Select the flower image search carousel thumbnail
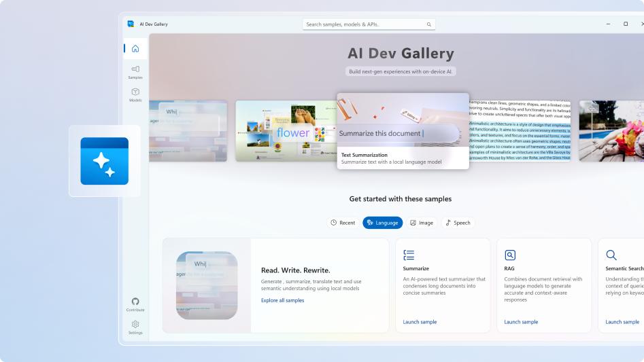644x362 pixels. [x=285, y=131]
